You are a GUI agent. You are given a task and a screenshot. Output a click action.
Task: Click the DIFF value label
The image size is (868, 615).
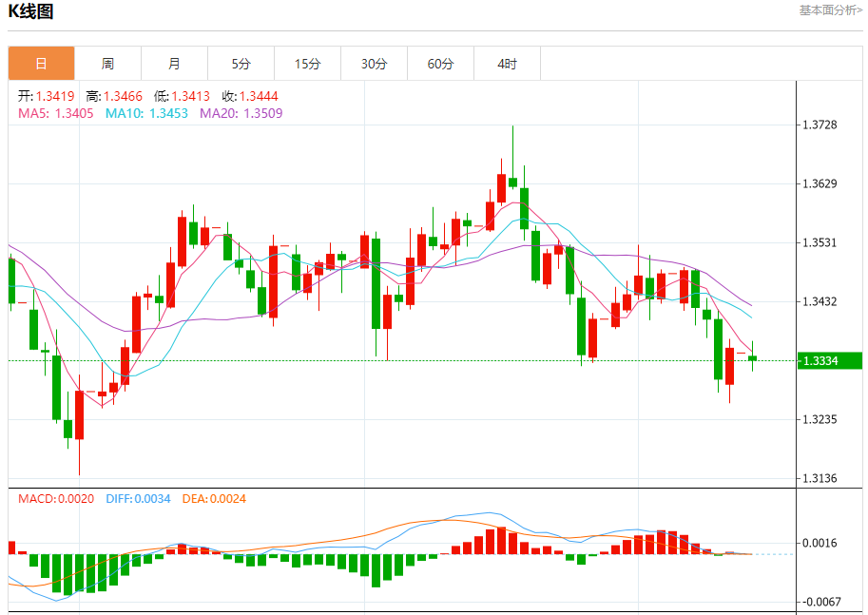point(138,499)
